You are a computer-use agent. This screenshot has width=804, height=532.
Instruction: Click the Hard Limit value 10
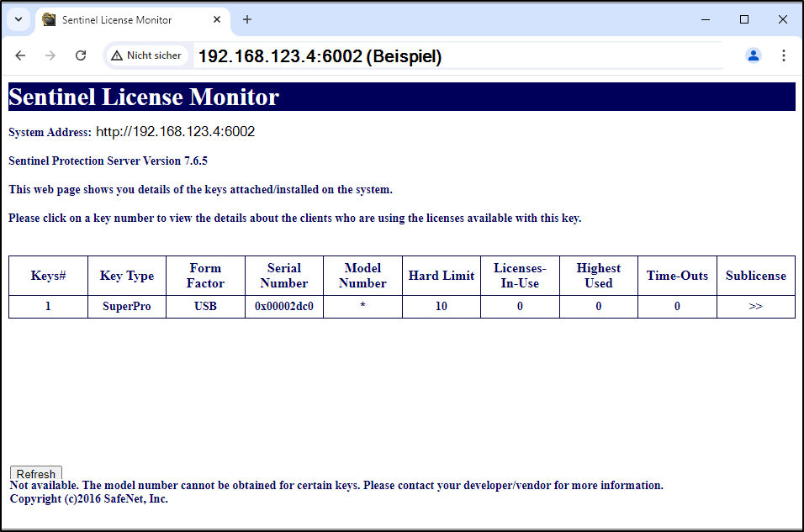(x=442, y=307)
